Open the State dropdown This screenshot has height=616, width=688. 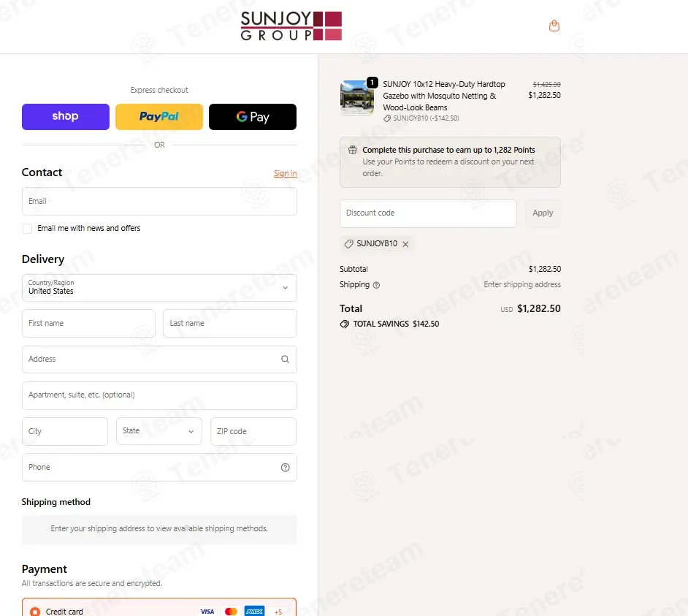158,431
